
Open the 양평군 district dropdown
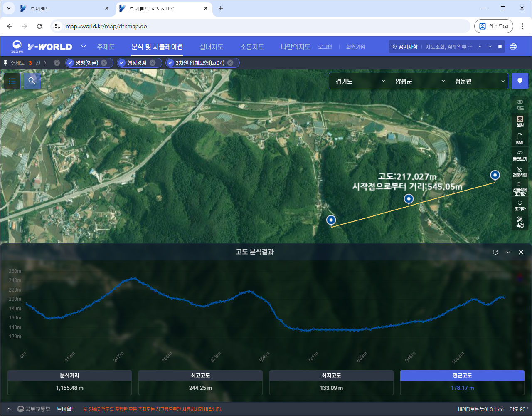tap(420, 81)
